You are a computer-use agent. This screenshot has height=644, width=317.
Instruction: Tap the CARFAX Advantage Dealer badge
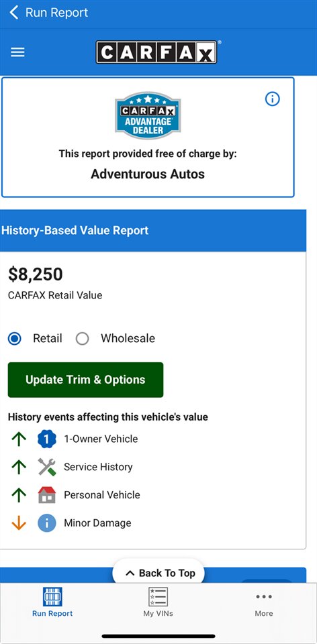coord(148,116)
